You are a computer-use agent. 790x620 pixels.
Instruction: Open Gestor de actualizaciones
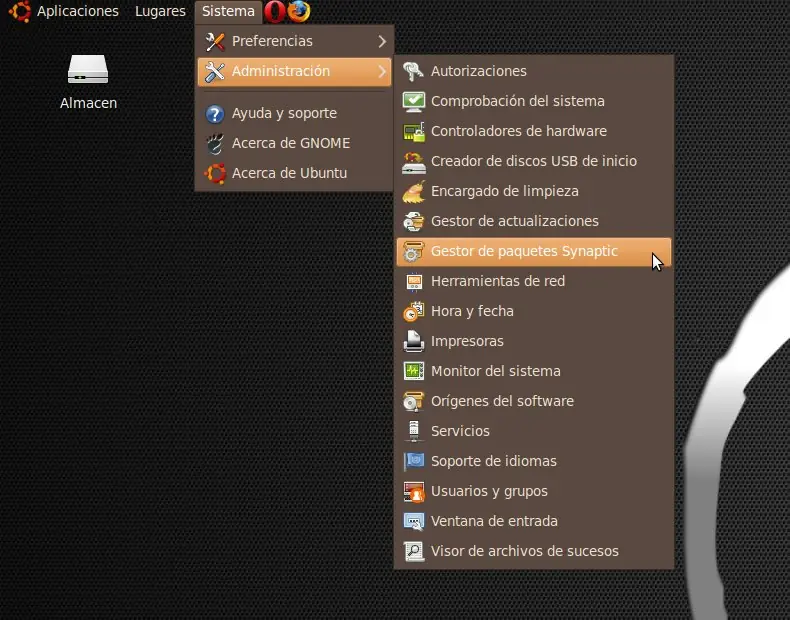(x=534, y=221)
